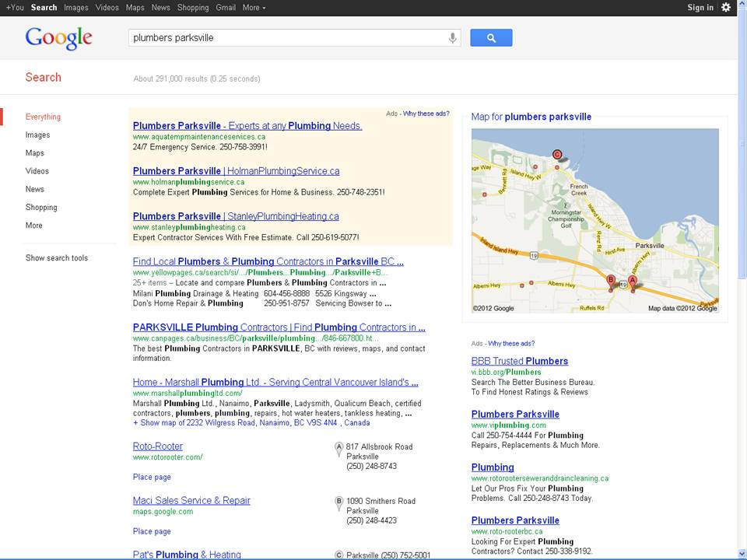Image resolution: width=747 pixels, height=560 pixels.
Task: Open the More dropdown in top bar
Action: point(254,8)
